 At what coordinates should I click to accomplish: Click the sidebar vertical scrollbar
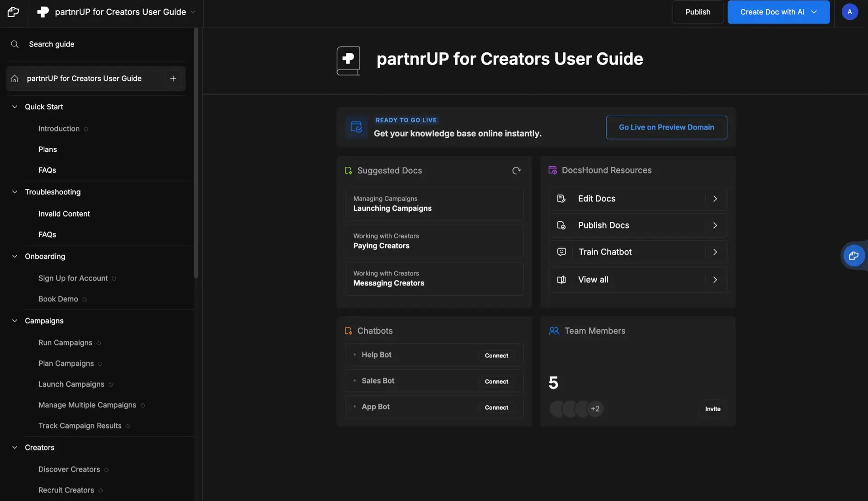(196, 154)
